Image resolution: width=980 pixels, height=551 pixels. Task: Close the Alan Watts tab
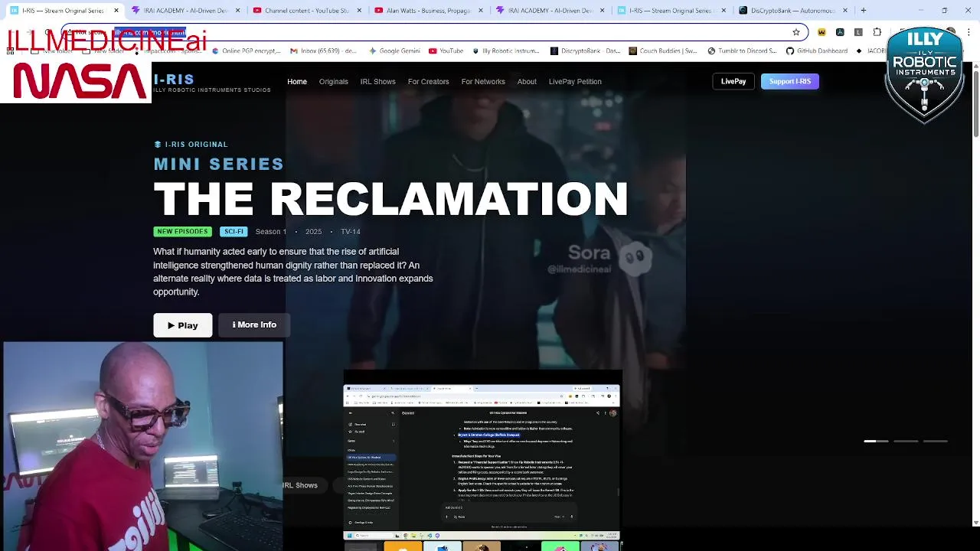pyautogui.click(x=481, y=11)
